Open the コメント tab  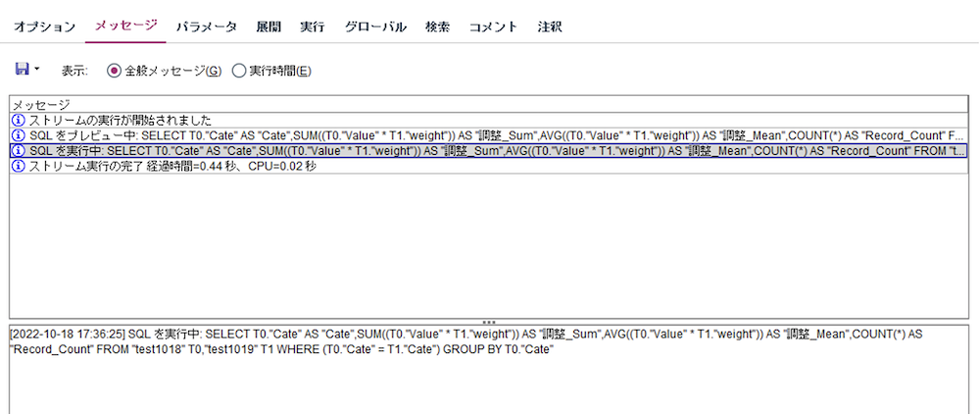pyautogui.click(x=493, y=26)
